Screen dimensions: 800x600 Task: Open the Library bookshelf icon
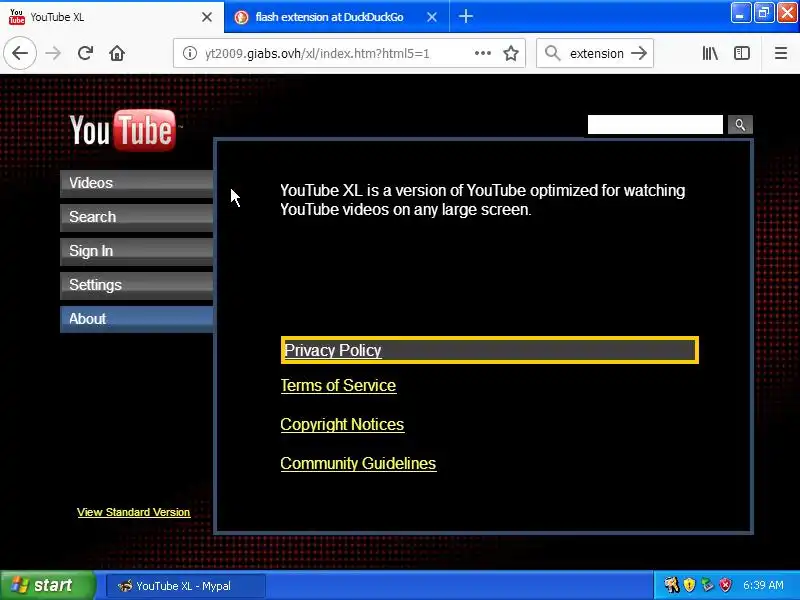(x=710, y=53)
